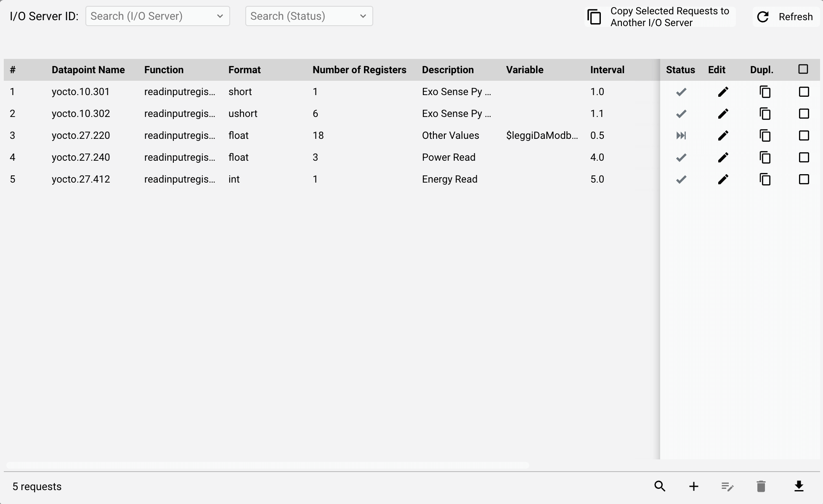Click the interval value 0.5
The image size is (823, 504).
tap(597, 135)
